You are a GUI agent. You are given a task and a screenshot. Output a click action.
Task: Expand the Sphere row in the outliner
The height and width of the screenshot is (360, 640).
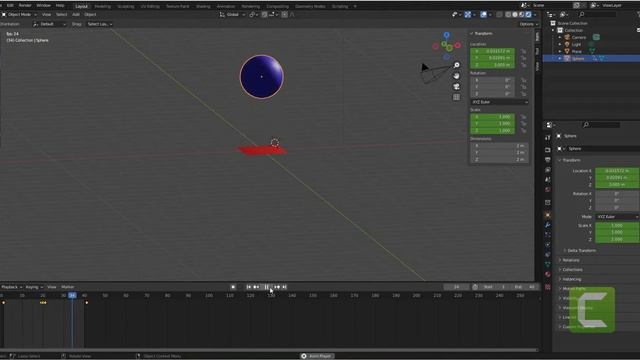click(x=560, y=58)
